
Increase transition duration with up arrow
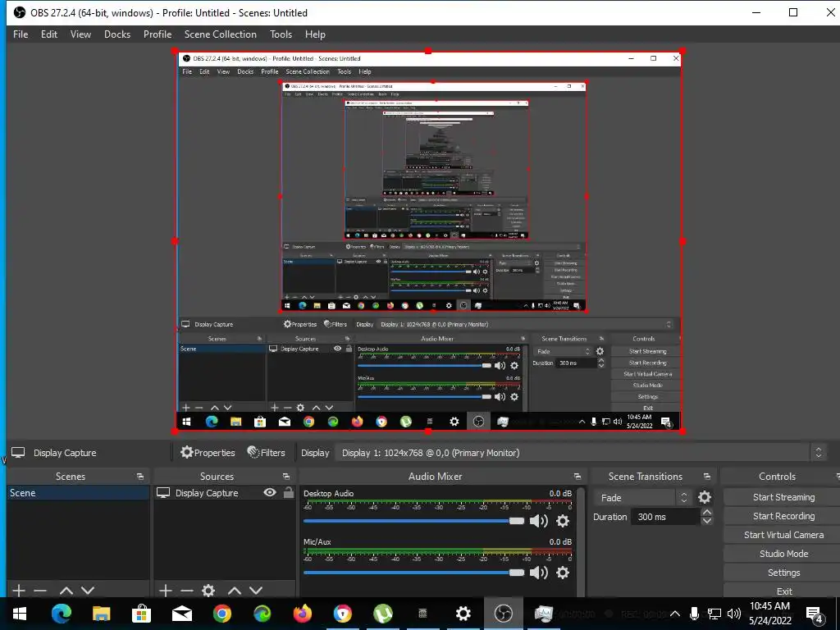706,513
